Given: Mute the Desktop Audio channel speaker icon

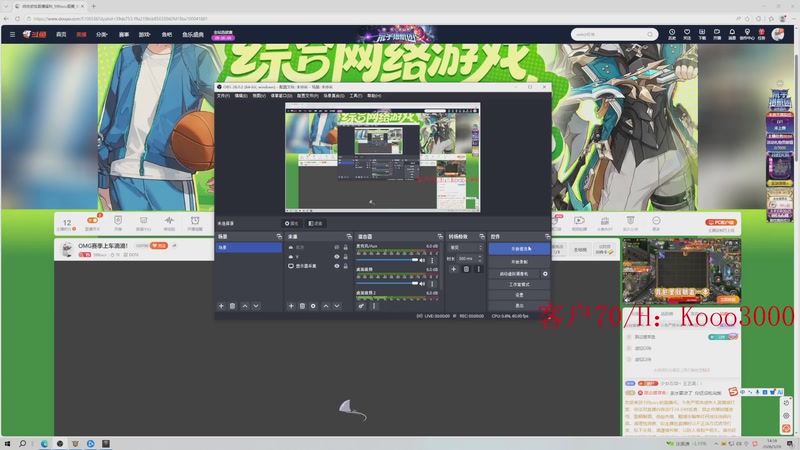Looking at the screenshot, I should [422, 284].
